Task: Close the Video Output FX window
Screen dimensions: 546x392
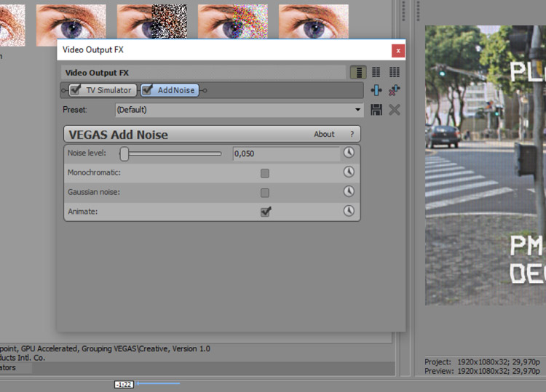Action: pyautogui.click(x=398, y=51)
